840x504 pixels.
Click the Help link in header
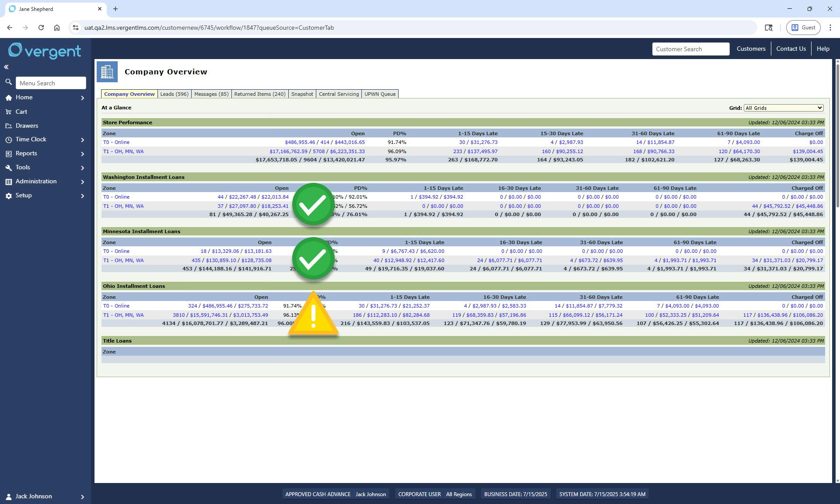pyautogui.click(x=823, y=49)
